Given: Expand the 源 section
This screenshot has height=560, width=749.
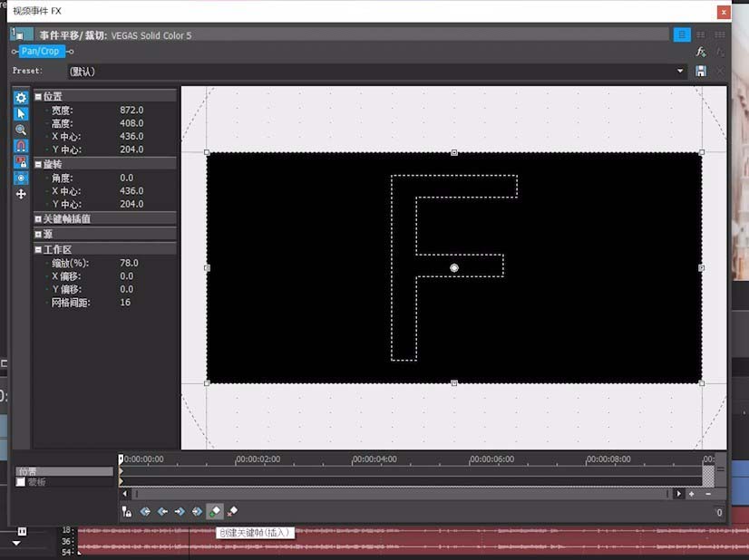Looking at the screenshot, I should (x=38, y=235).
